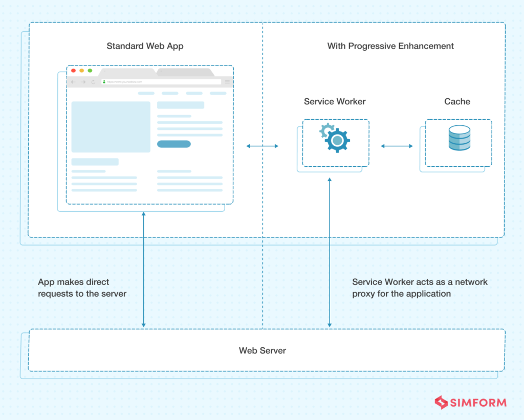This screenshot has height=420, width=524.
Task: Click the arrow between web app and Service Worker
Action: tap(261, 146)
